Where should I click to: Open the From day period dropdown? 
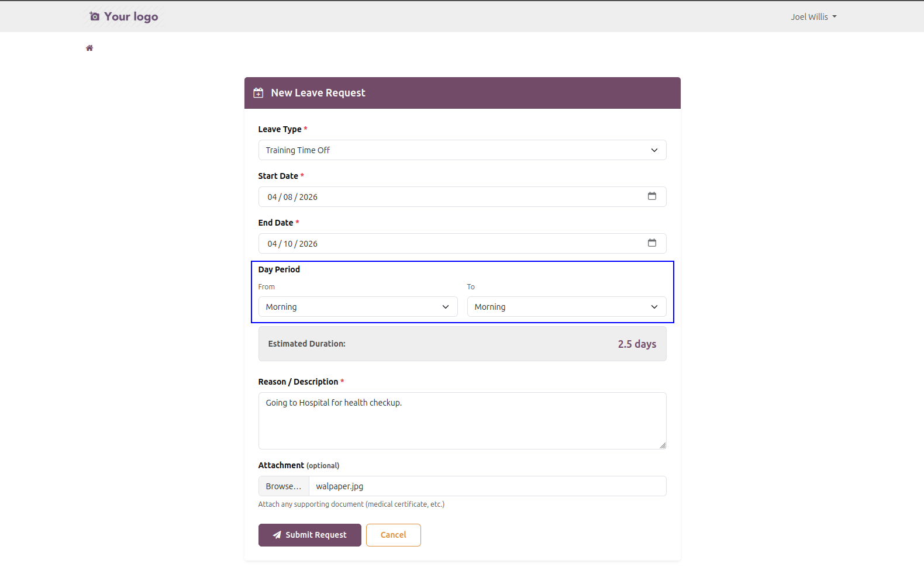pyautogui.click(x=358, y=307)
